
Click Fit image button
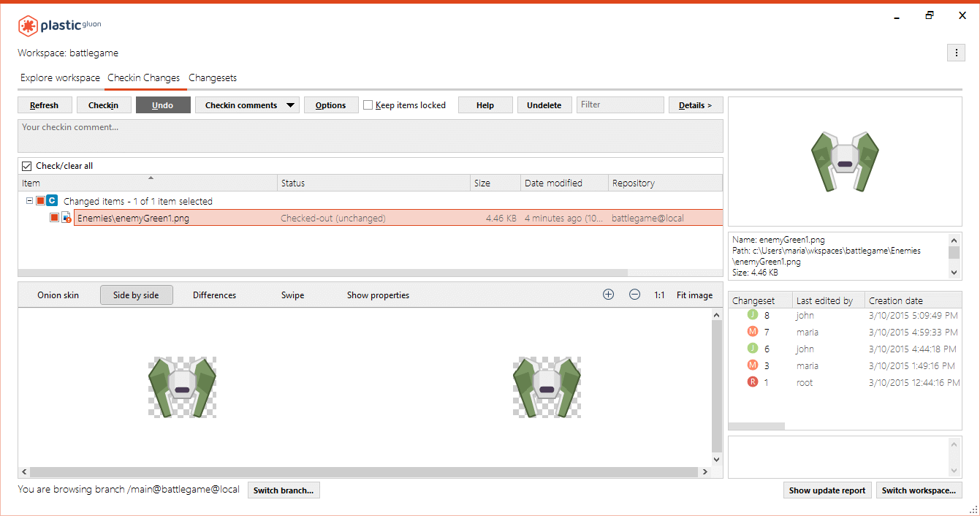click(695, 295)
